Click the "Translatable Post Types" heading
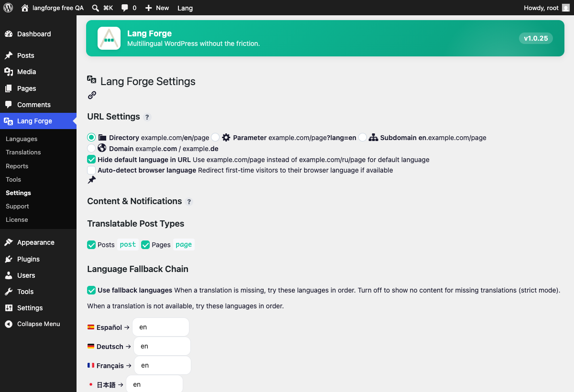The image size is (574, 392). pyautogui.click(x=135, y=224)
